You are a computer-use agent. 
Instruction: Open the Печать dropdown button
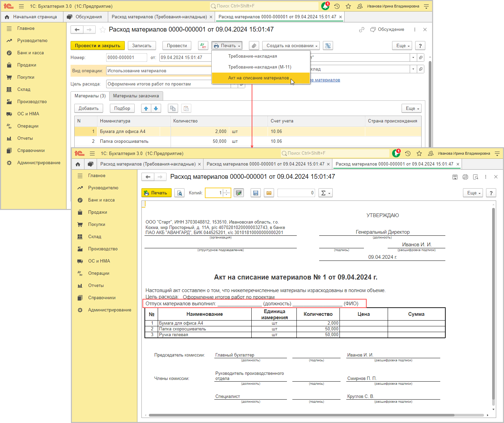click(227, 45)
